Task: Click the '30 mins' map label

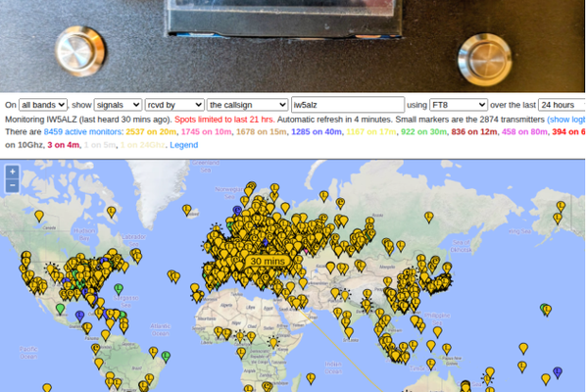Action: click(267, 262)
